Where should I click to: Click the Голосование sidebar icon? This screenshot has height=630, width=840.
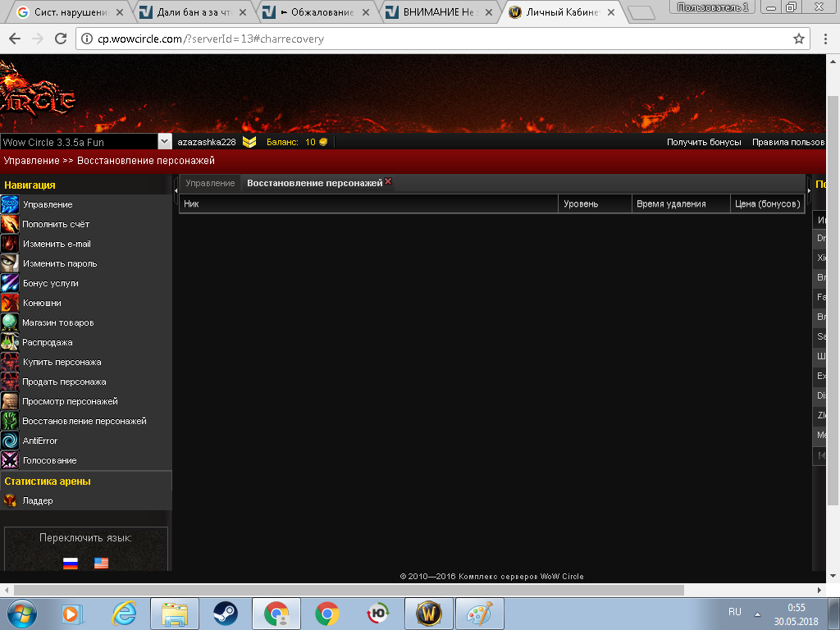tap(10, 460)
